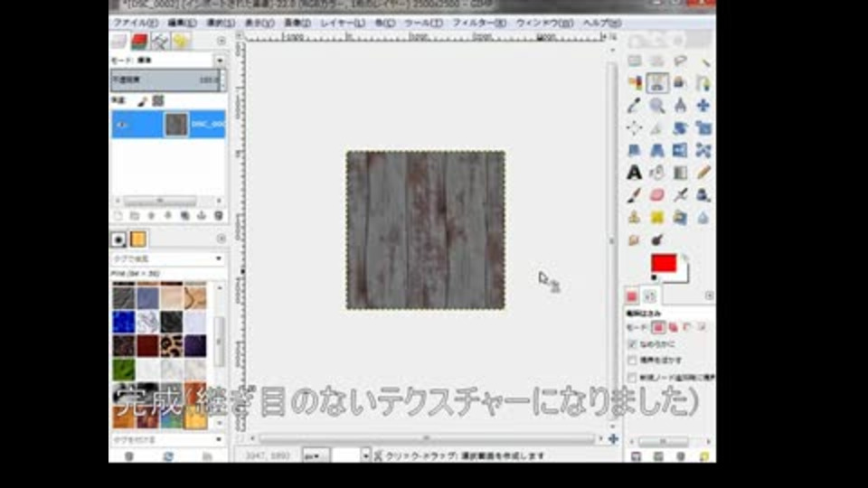This screenshot has width=868, height=488.
Task: Select the Foreground Select tool
Action: (x=680, y=83)
